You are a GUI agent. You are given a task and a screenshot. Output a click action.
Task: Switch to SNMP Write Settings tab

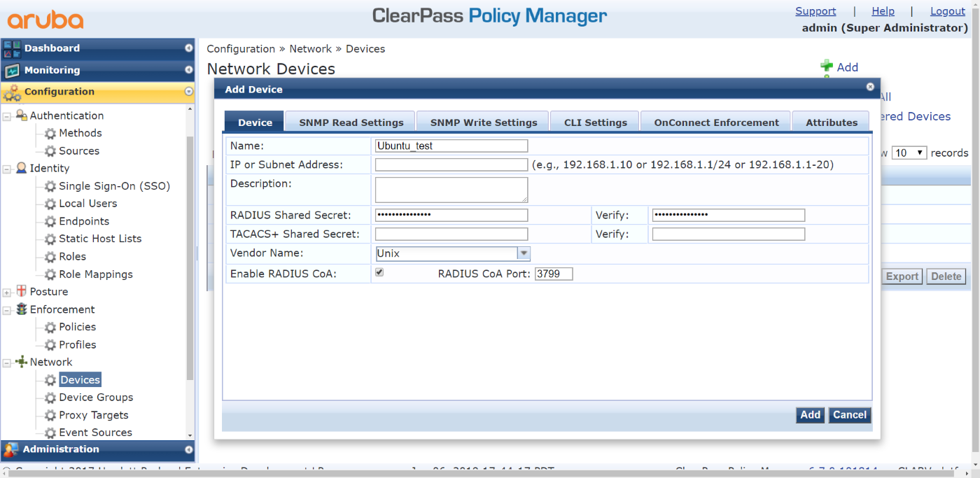coord(483,122)
